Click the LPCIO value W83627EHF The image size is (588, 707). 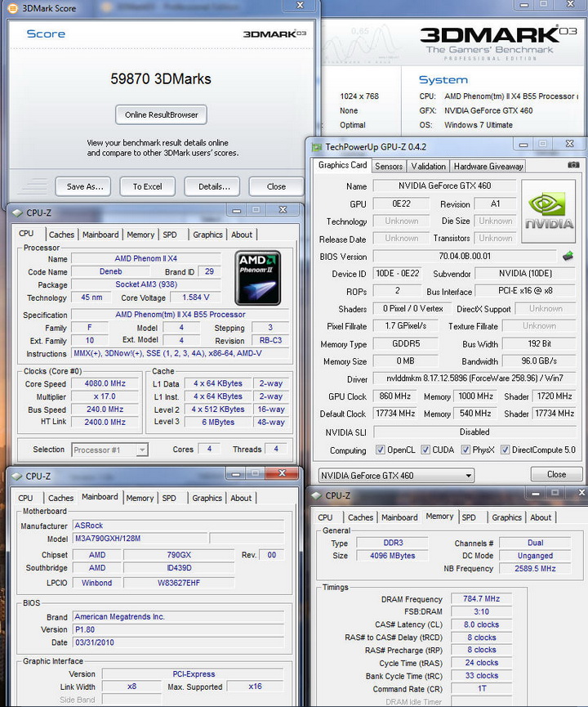179,583
